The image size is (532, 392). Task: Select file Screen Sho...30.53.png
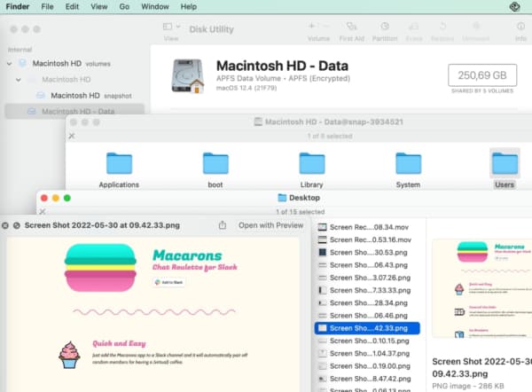tap(367, 253)
